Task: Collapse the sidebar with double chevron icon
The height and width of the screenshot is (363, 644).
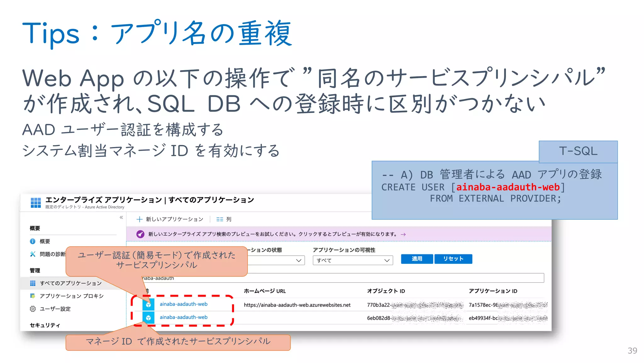Action: point(121,218)
